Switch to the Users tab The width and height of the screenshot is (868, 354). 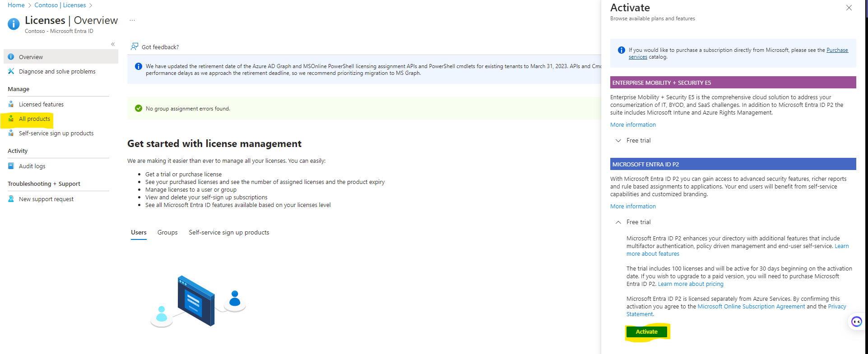pos(139,232)
